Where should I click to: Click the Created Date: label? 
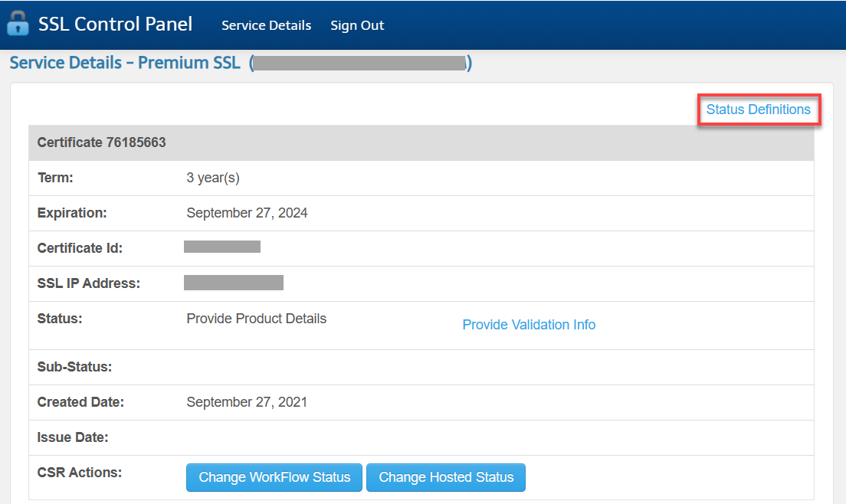click(80, 402)
